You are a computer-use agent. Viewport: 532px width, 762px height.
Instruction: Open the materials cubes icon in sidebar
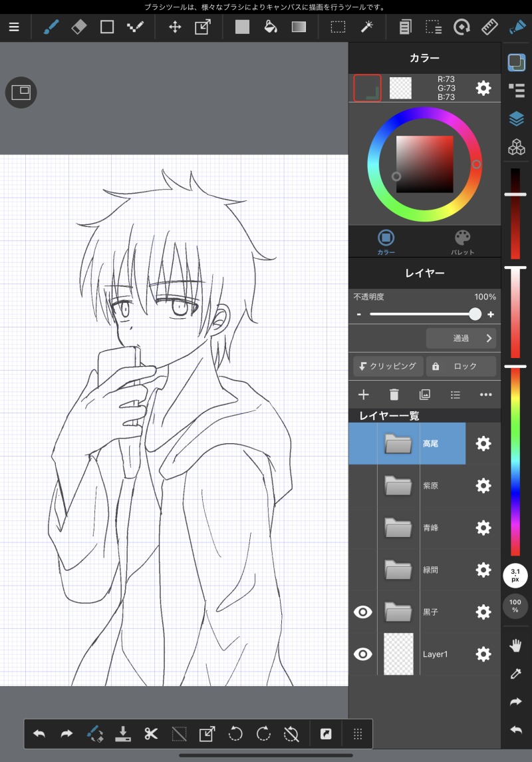[517, 147]
